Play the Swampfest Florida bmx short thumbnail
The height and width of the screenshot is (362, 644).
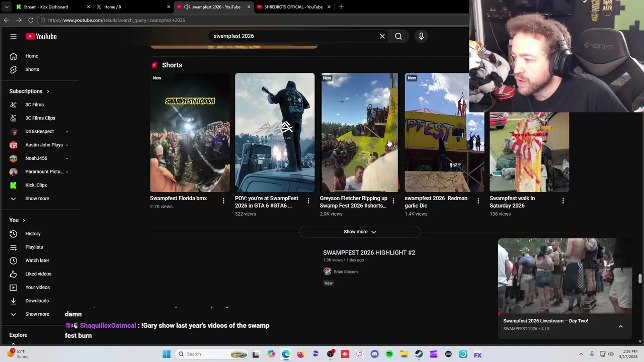click(x=190, y=133)
